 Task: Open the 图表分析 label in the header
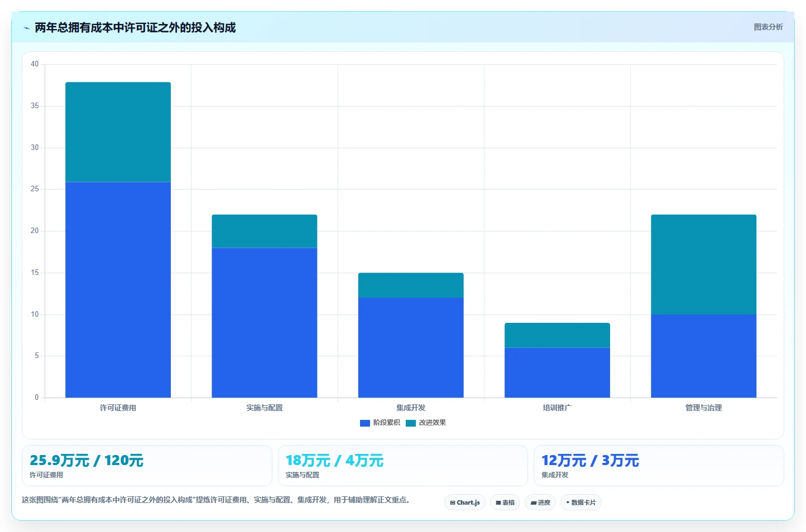(x=768, y=27)
